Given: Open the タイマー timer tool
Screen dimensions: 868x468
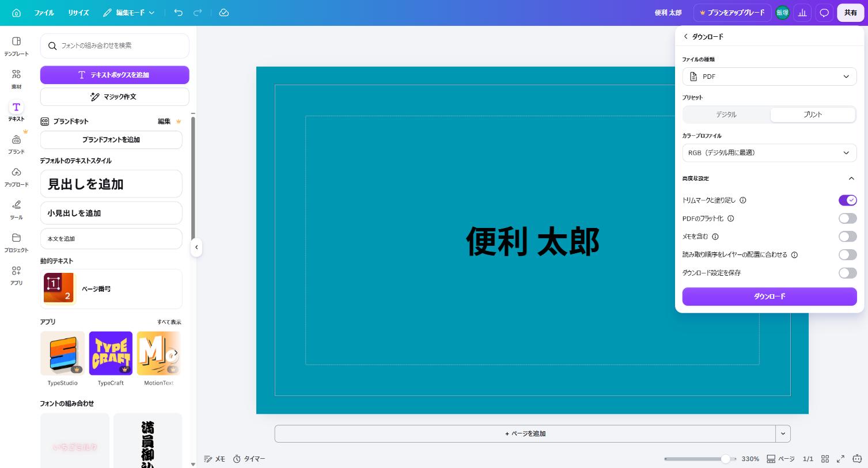Looking at the screenshot, I should pos(249,459).
